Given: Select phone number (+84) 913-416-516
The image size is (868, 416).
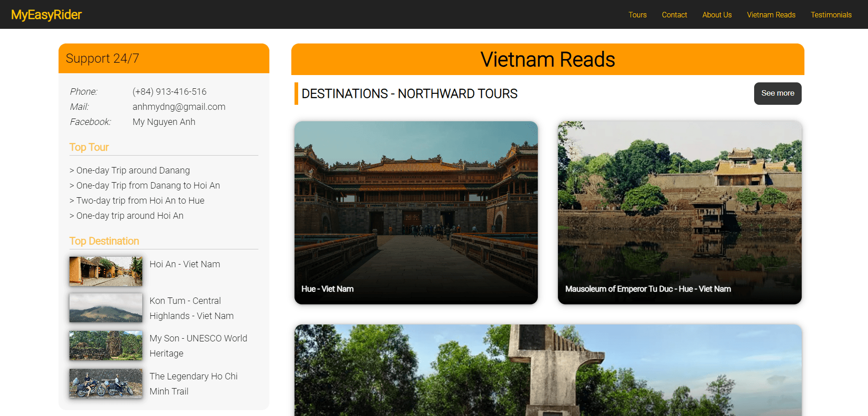Looking at the screenshot, I should [170, 92].
